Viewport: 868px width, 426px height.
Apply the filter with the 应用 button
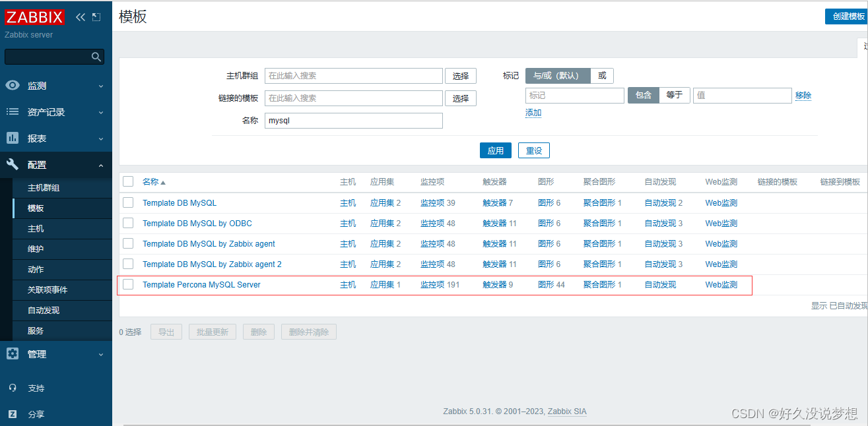[496, 150]
